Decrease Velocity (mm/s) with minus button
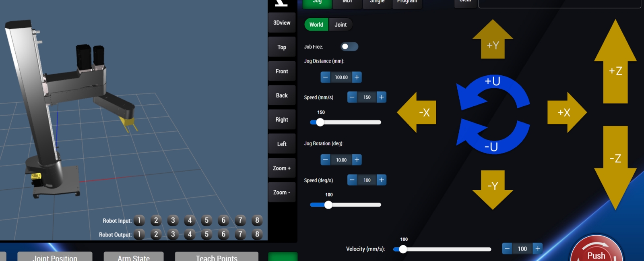This screenshot has height=261, width=644. 507,249
